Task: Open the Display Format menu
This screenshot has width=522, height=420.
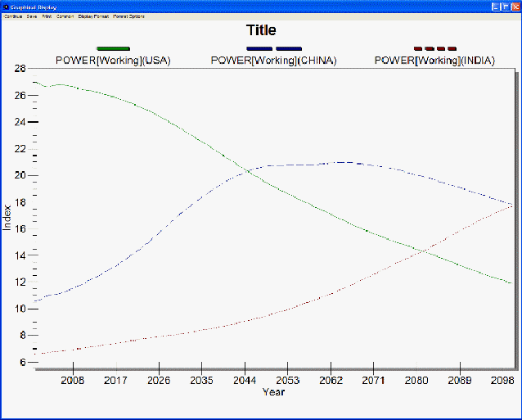Action: pos(92,16)
